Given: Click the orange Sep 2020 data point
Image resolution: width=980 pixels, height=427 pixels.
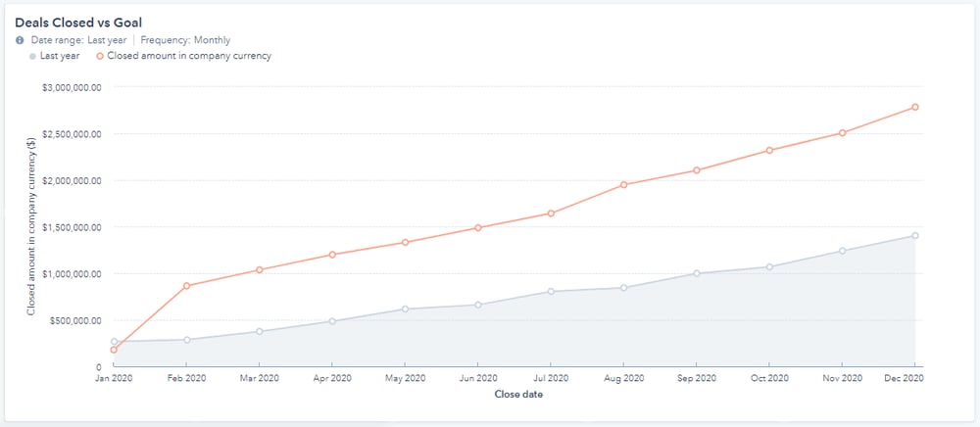Looking at the screenshot, I should 696,170.
